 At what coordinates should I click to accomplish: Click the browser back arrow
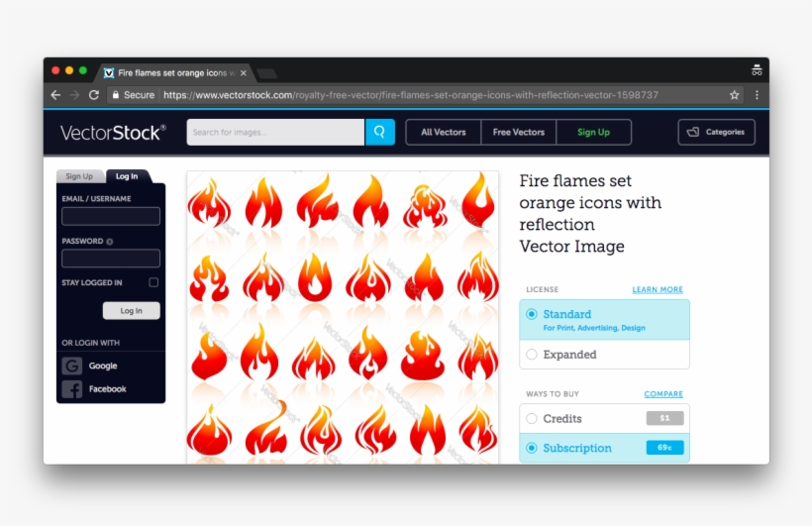[x=55, y=95]
